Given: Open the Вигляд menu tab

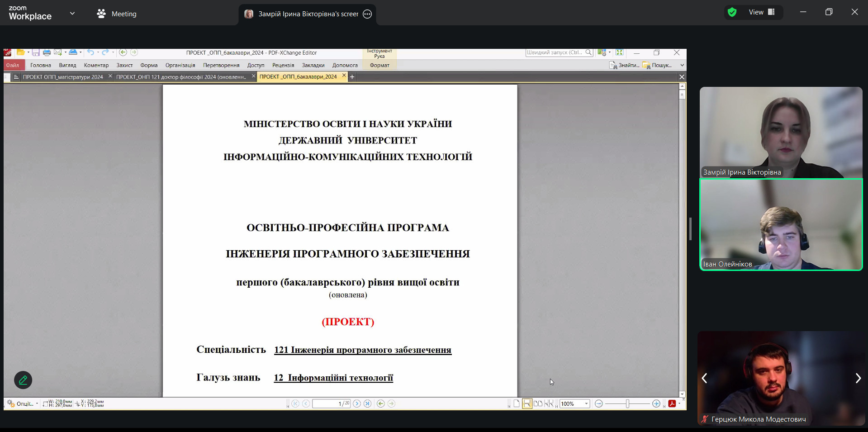Looking at the screenshot, I should point(67,65).
